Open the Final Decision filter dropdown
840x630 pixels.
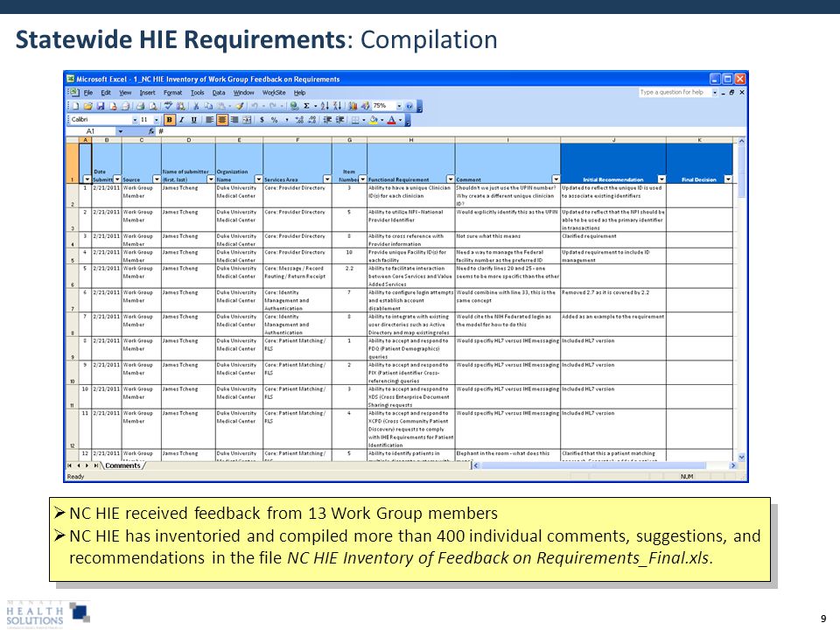(x=727, y=178)
